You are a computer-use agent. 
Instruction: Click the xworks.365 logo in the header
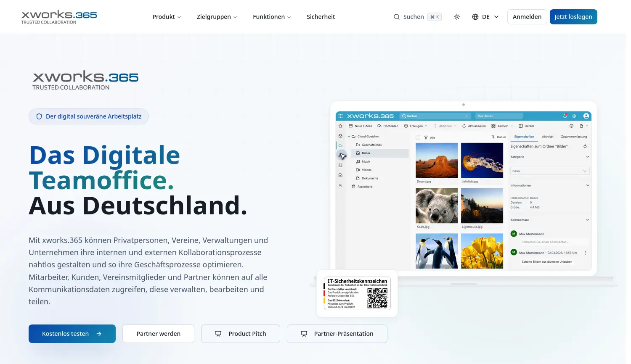click(59, 17)
